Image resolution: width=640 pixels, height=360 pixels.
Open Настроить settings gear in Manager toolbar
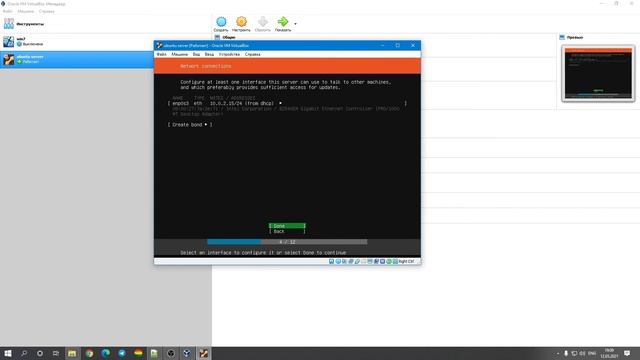241,24
